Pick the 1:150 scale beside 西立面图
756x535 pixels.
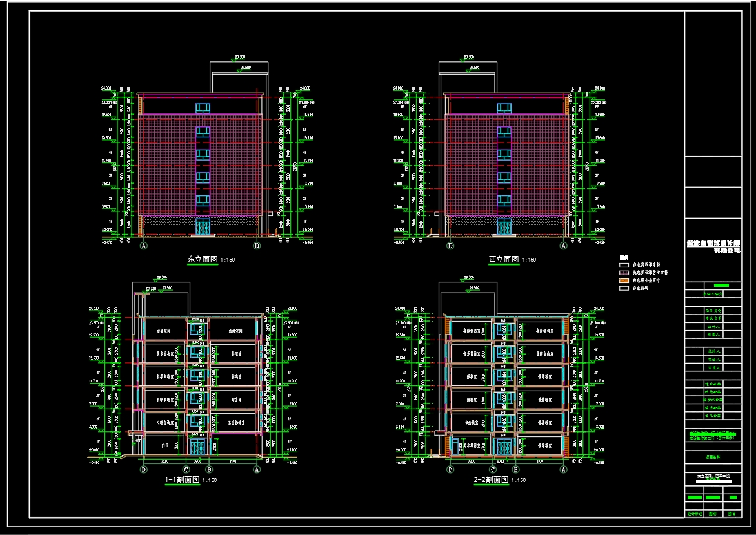[529, 260]
